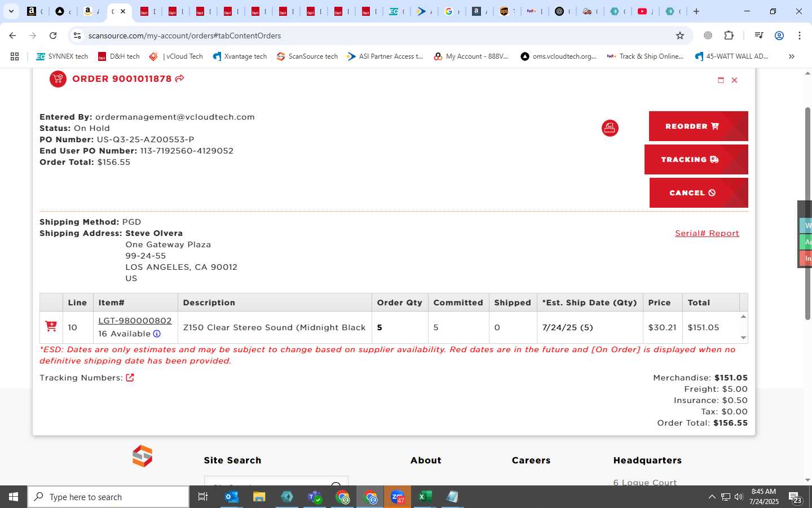
Task: Click the Order Qty column header
Action: click(399, 303)
